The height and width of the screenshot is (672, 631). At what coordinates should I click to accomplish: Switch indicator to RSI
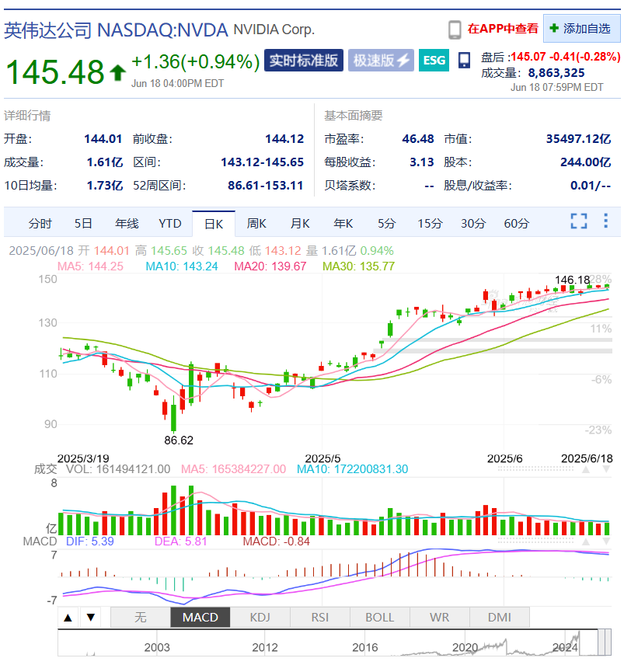(320, 617)
